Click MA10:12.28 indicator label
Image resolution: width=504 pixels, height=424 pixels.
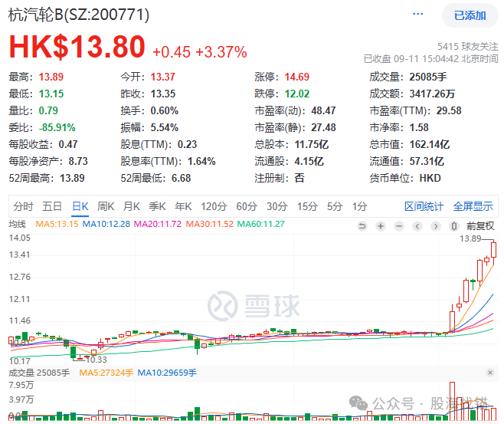pos(106,224)
